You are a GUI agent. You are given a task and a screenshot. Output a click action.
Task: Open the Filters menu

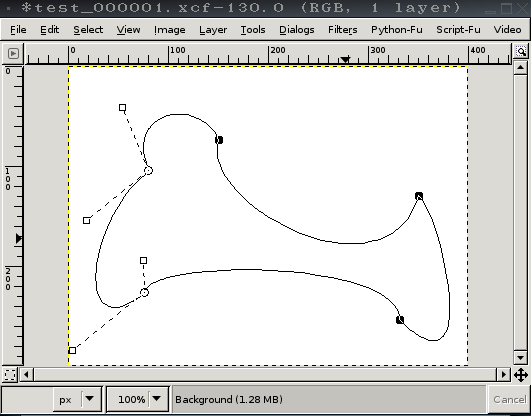click(342, 30)
